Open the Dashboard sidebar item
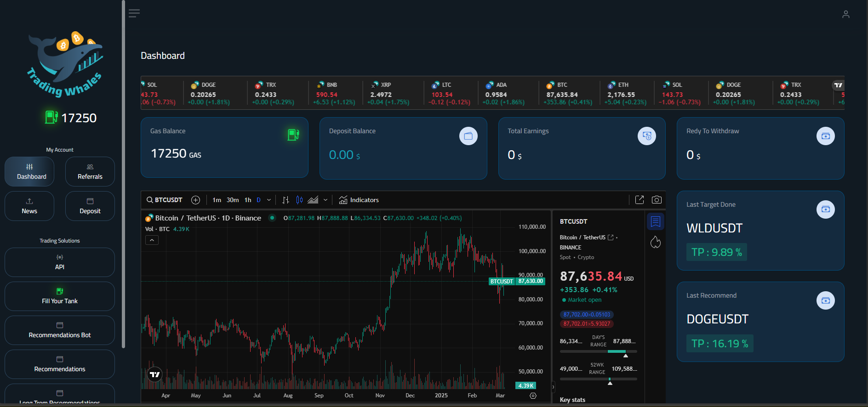Viewport: 868px width, 407px height. [29, 171]
